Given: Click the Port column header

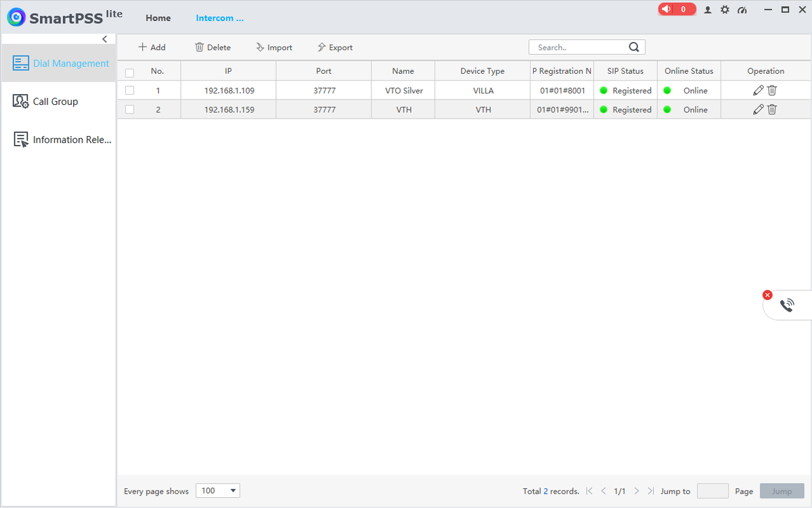Looking at the screenshot, I should pyautogui.click(x=324, y=71).
